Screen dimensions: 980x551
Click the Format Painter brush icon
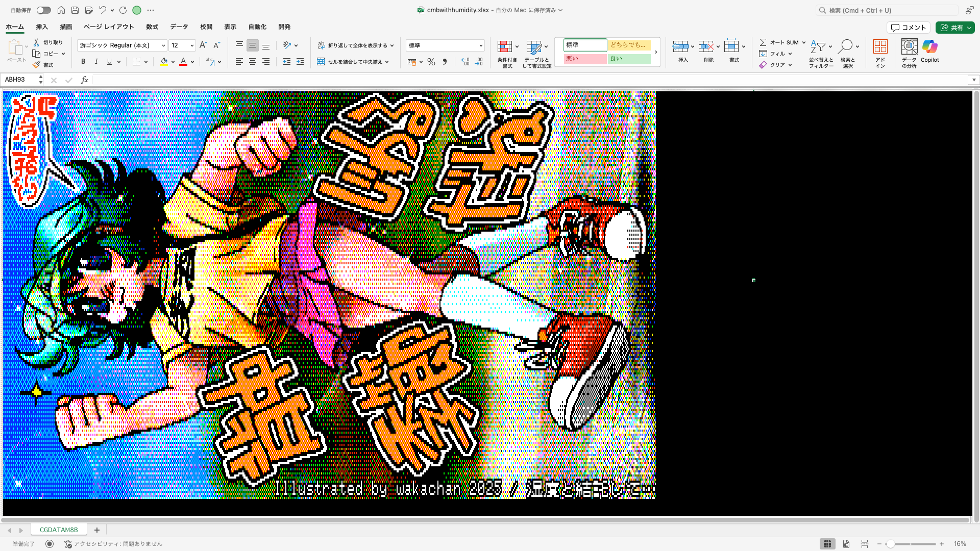(x=36, y=65)
